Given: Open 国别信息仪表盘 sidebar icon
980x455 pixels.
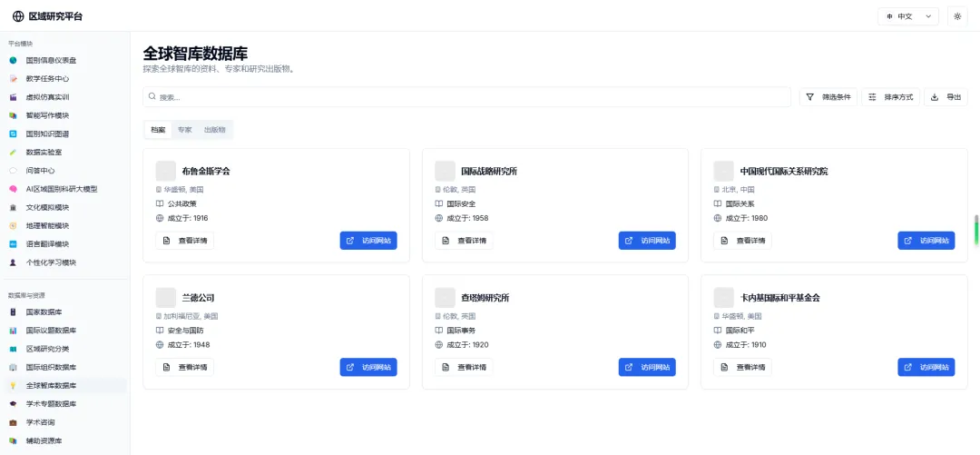Looking at the screenshot, I should tap(14, 60).
